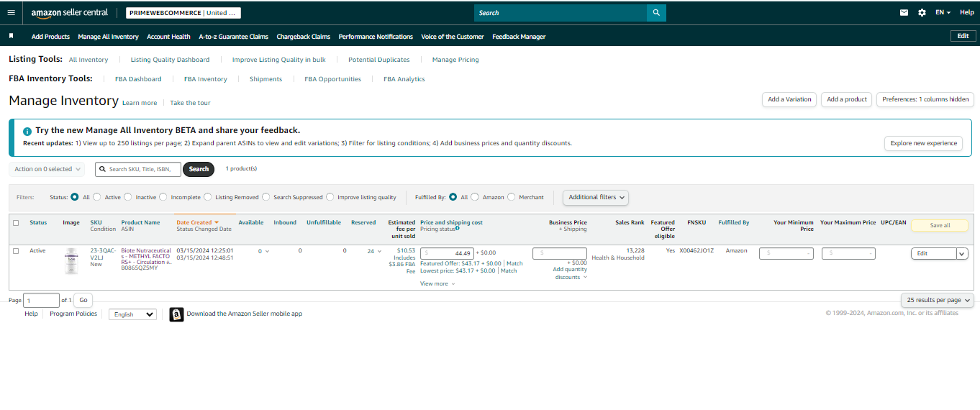980x410 pixels.
Task: Click the search magnifier in SKU search box
Action: pyautogui.click(x=103, y=169)
